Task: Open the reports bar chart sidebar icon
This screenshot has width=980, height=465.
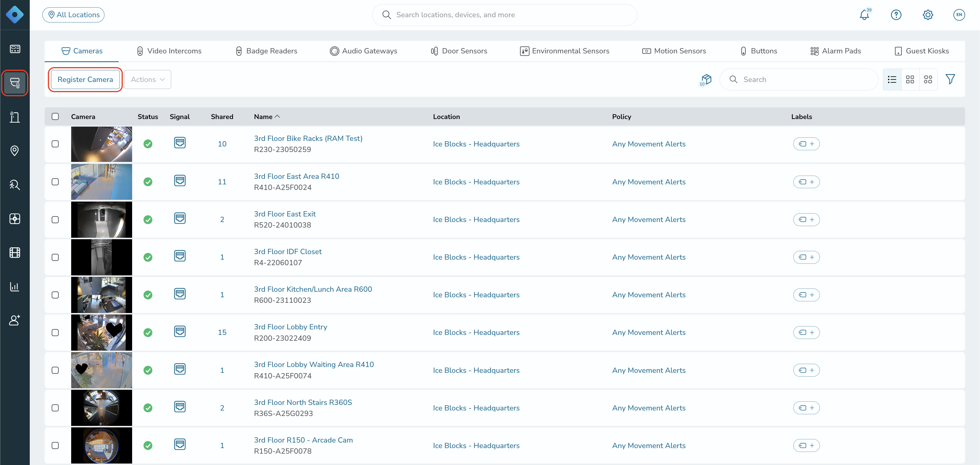Action: pos(15,286)
